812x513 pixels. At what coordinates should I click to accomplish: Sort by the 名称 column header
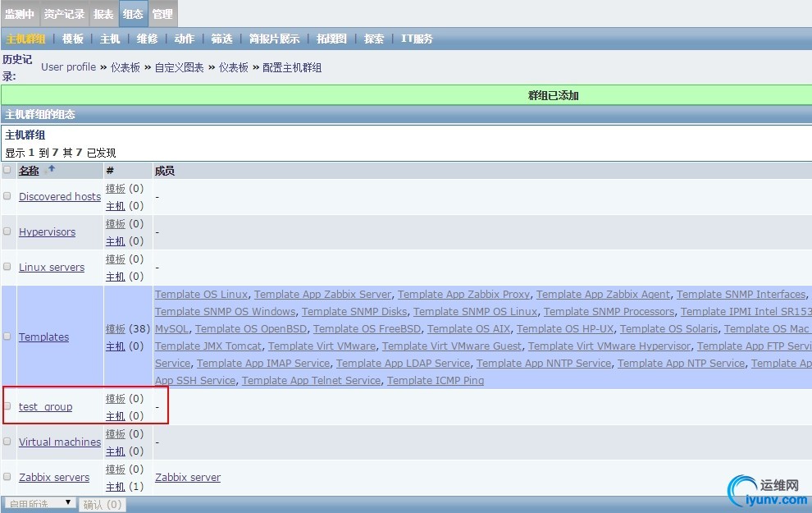tap(29, 171)
